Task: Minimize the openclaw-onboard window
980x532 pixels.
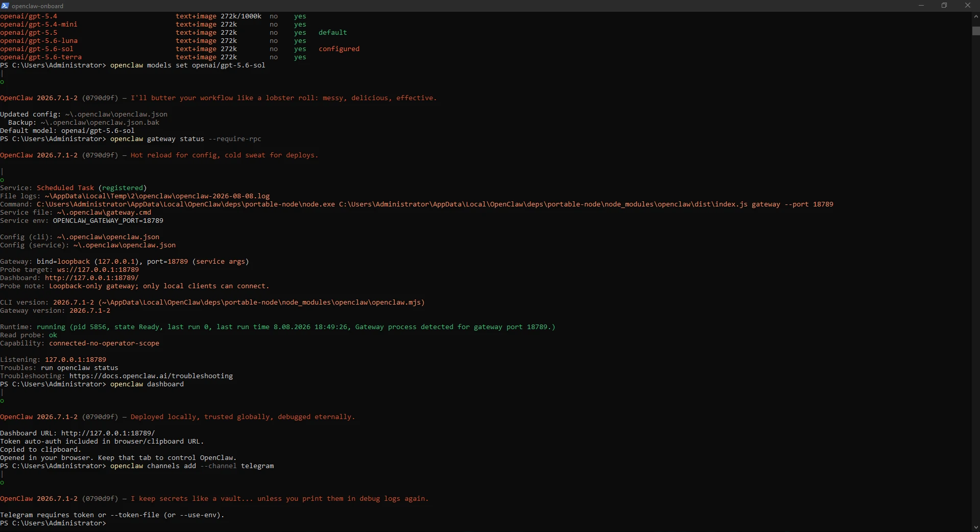Action: 921,6
